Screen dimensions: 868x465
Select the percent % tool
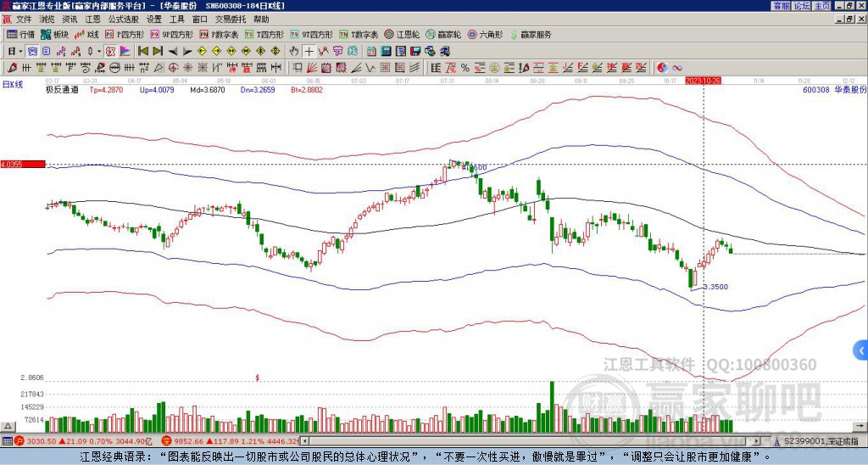point(465,68)
